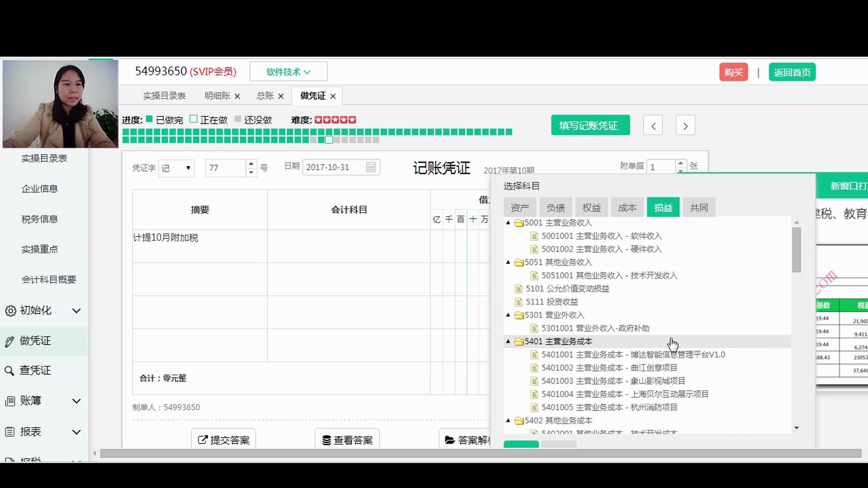Click the folder icon of 5401 主营业务成本
This screenshot has width=868, height=488.
pos(518,342)
